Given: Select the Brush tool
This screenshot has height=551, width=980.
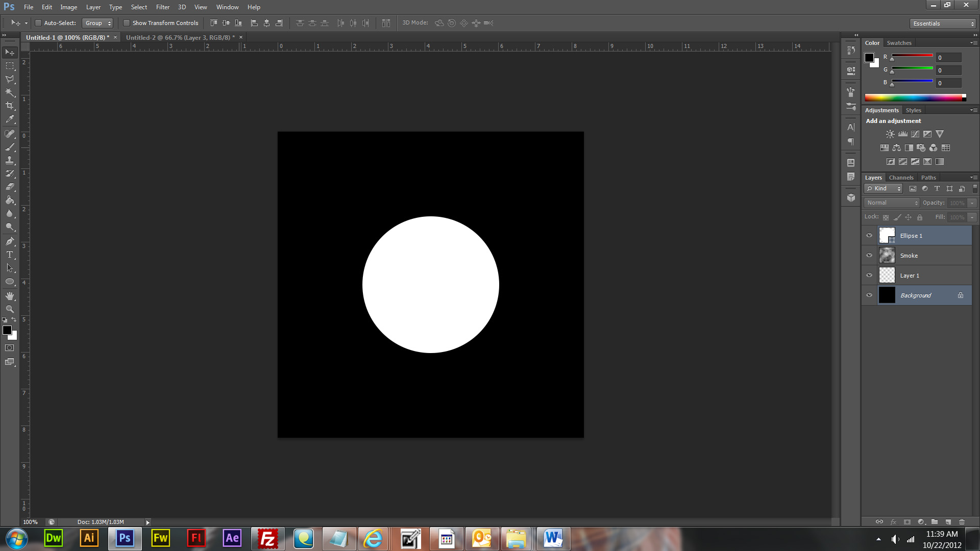Looking at the screenshot, I should tap(10, 147).
